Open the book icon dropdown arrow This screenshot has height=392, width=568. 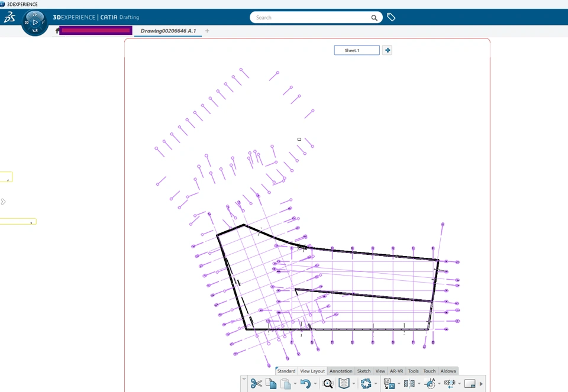pos(354,384)
